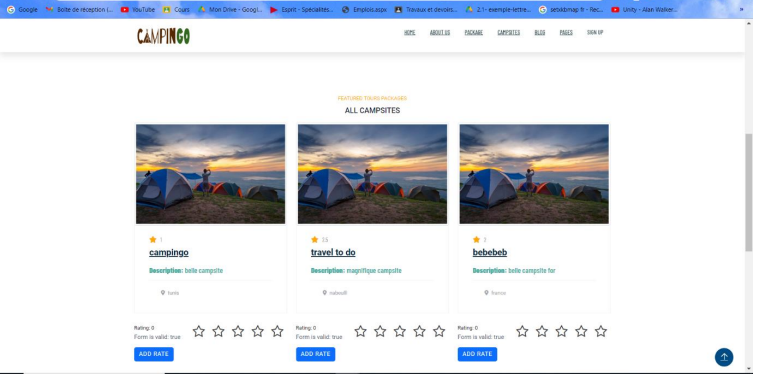Open the Mon Drive bookmark
The image size is (757, 386).
pyautogui.click(x=230, y=9)
